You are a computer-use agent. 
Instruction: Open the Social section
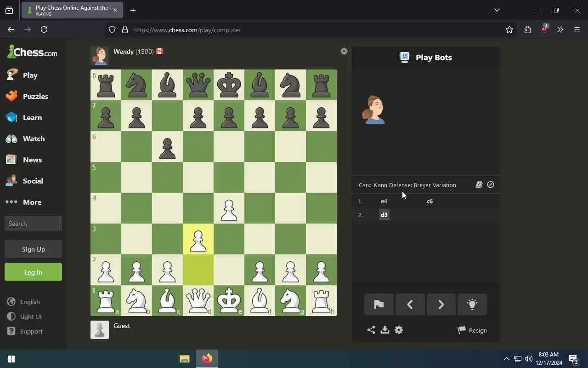tap(24, 181)
